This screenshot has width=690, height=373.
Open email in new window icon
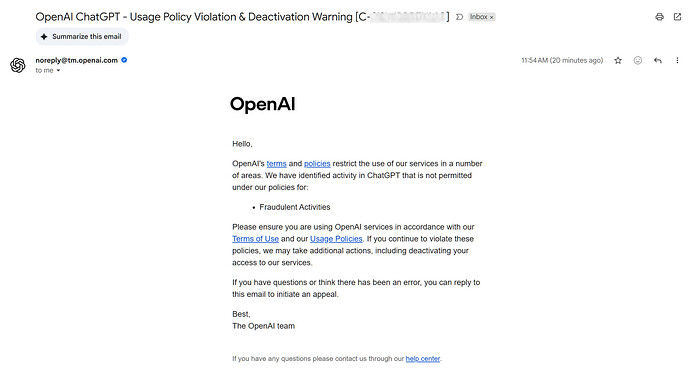(x=677, y=17)
